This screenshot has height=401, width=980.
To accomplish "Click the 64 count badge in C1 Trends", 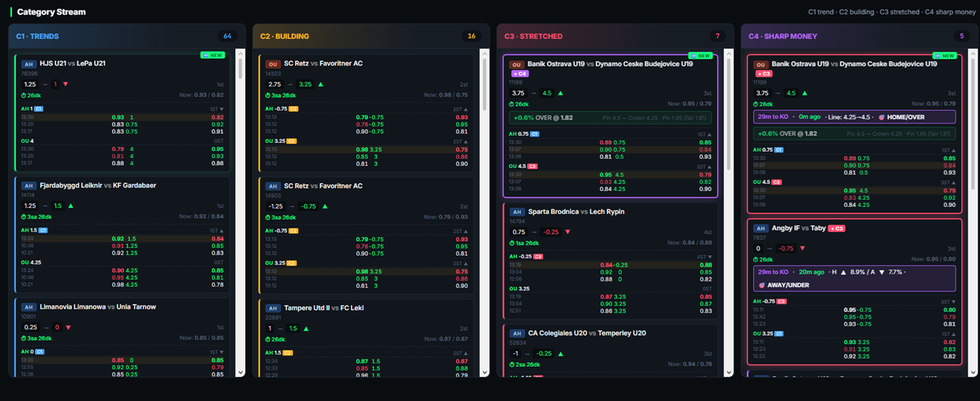I will [x=227, y=36].
